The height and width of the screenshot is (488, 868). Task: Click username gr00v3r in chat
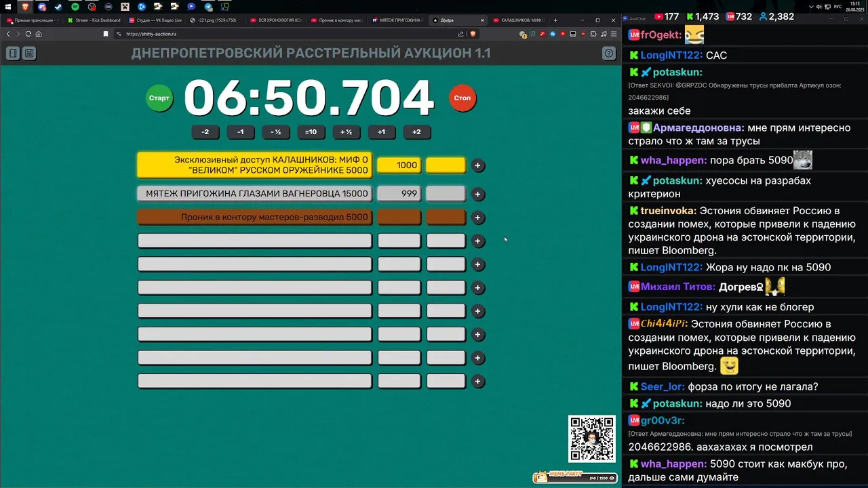click(663, 420)
